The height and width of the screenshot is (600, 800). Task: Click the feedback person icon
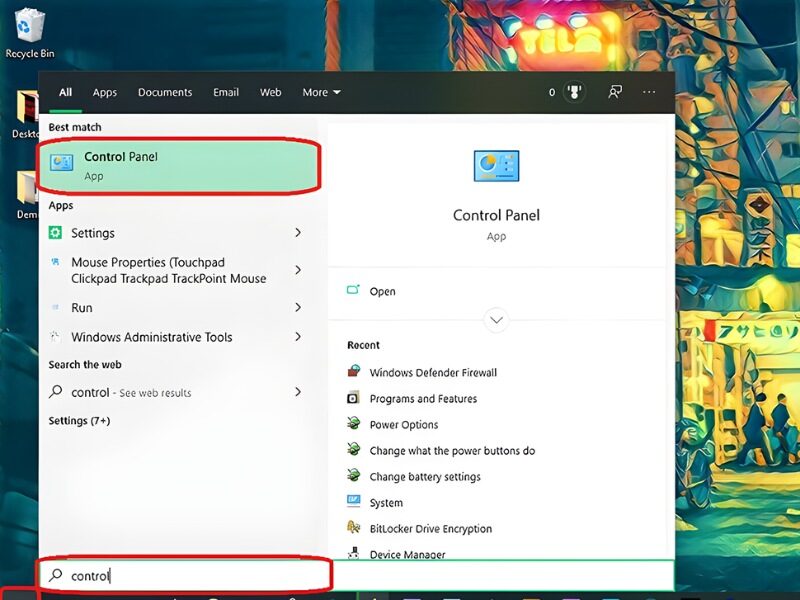[616, 92]
